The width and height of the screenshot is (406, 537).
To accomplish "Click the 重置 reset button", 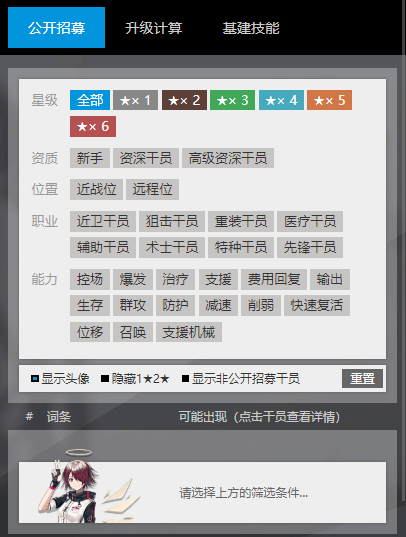I will coord(362,378).
